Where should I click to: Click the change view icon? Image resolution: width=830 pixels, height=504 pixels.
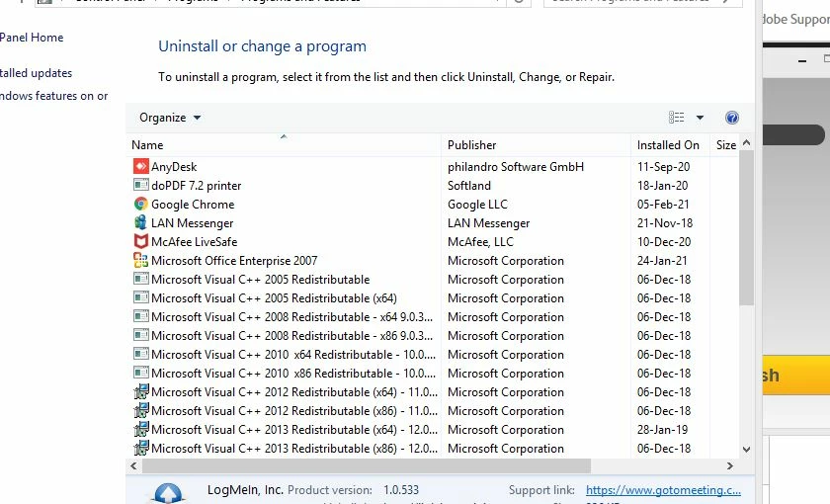(x=677, y=118)
